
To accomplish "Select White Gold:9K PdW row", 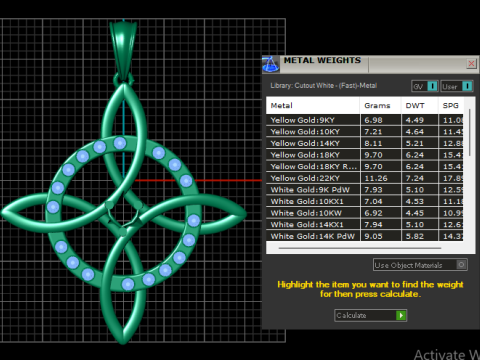I will pyautogui.click(x=365, y=190).
